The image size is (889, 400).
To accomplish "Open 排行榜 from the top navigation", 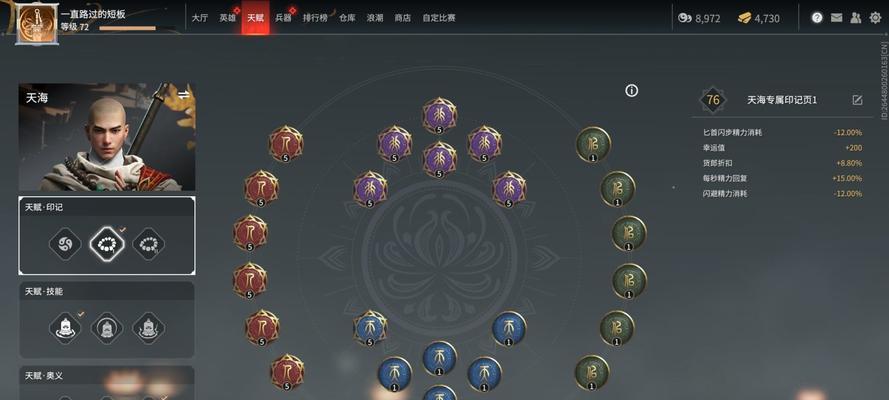I will point(315,18).
